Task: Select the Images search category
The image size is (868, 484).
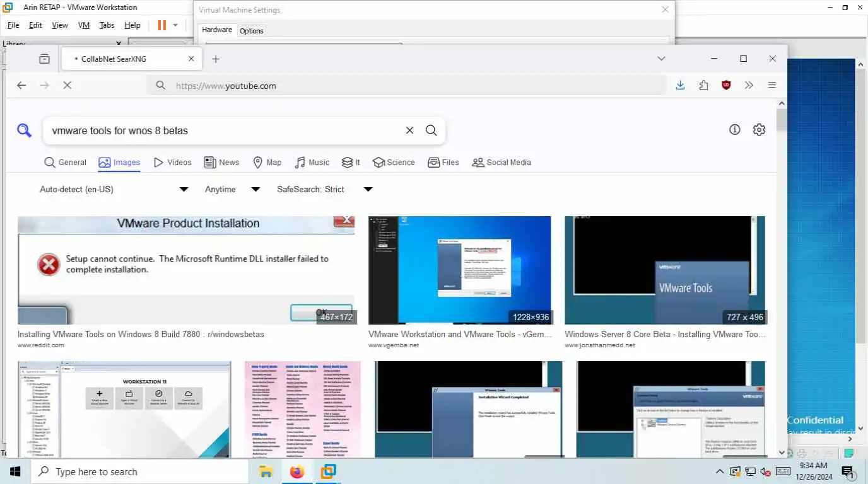Action: pos(119,163)
